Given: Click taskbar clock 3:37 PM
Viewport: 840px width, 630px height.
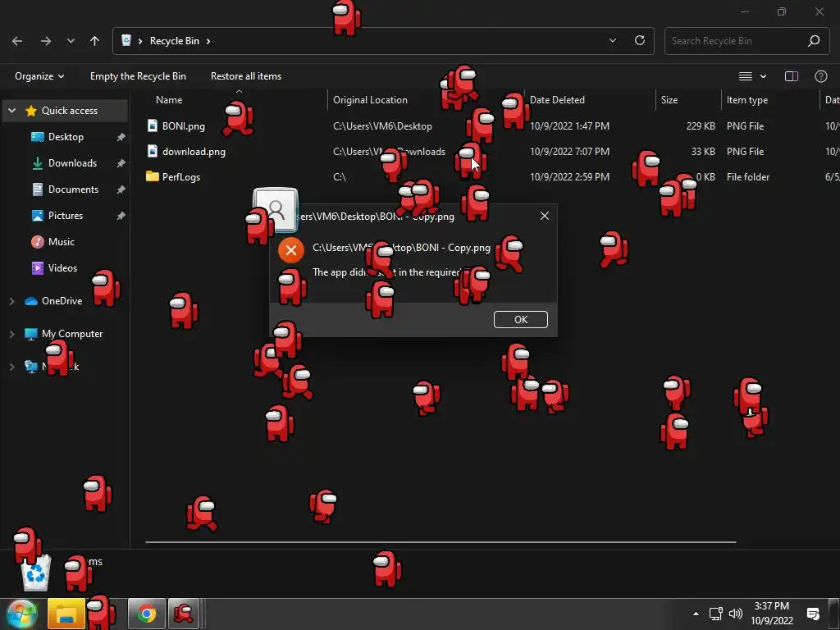Looking at the screenshot, I should (771, 606).
